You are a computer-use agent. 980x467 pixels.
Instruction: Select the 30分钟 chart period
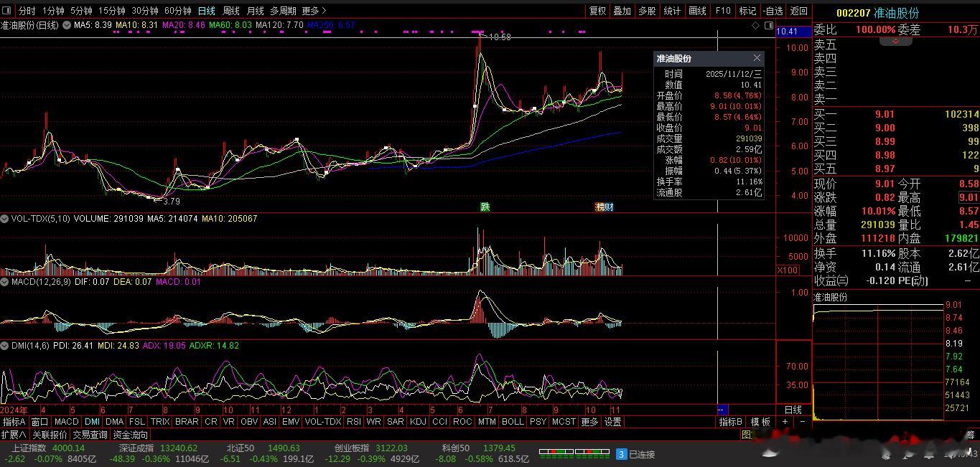[x=144, y=11]
